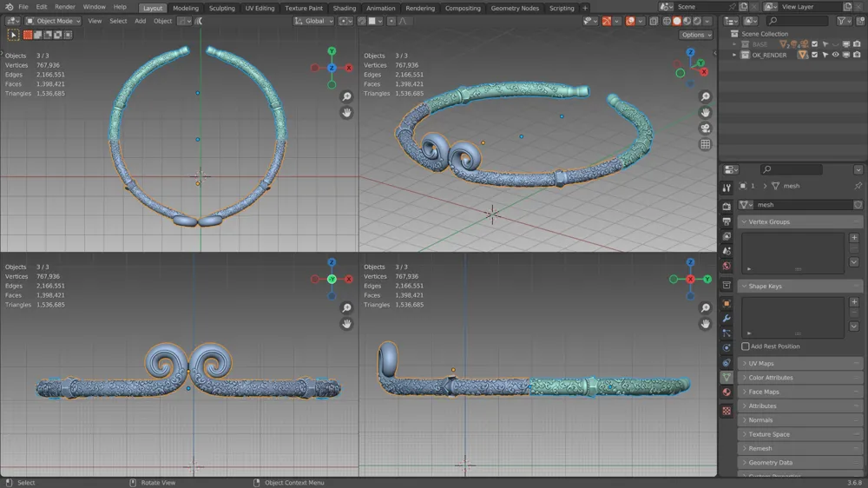
Task: Click pan hand icon in bottom-left viewport
Action: (x=346, y=324)
